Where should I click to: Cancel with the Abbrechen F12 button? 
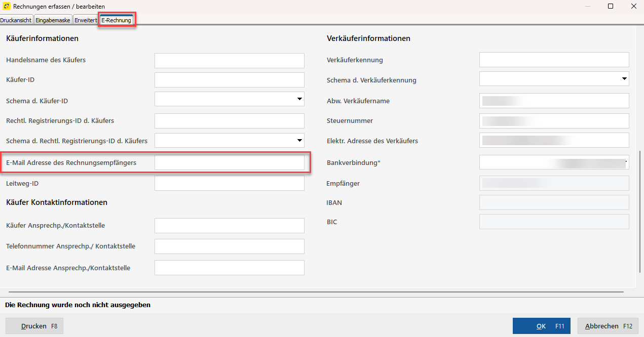608,326
